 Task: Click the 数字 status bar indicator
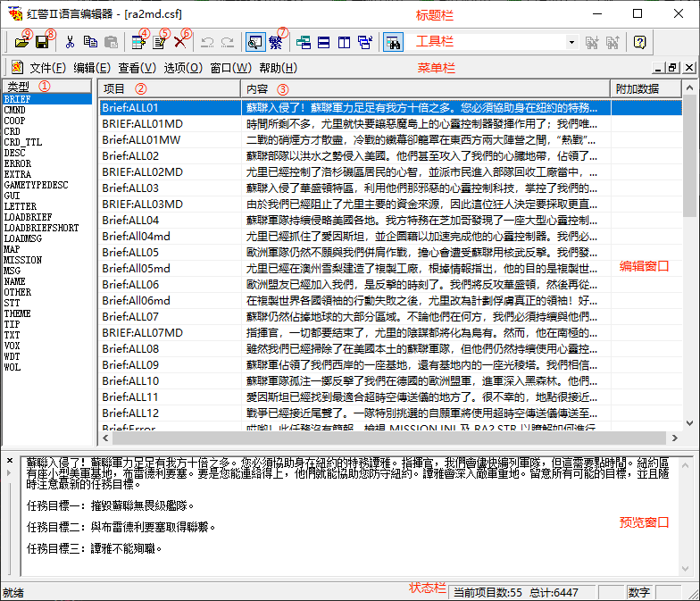point(639,593)
